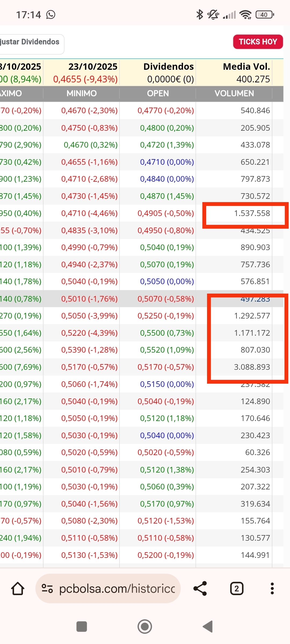Tap the open price 0,5070 (-0,58%) in highlighted row

pyautogui.click(x=166, y=299)
